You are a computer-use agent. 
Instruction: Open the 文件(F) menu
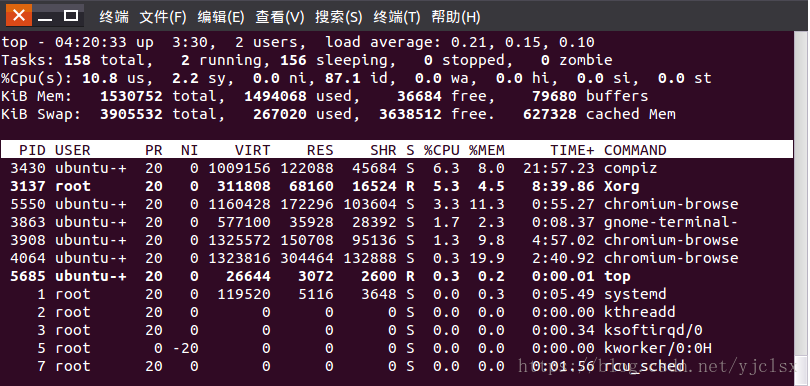click(x=163, y=17)
